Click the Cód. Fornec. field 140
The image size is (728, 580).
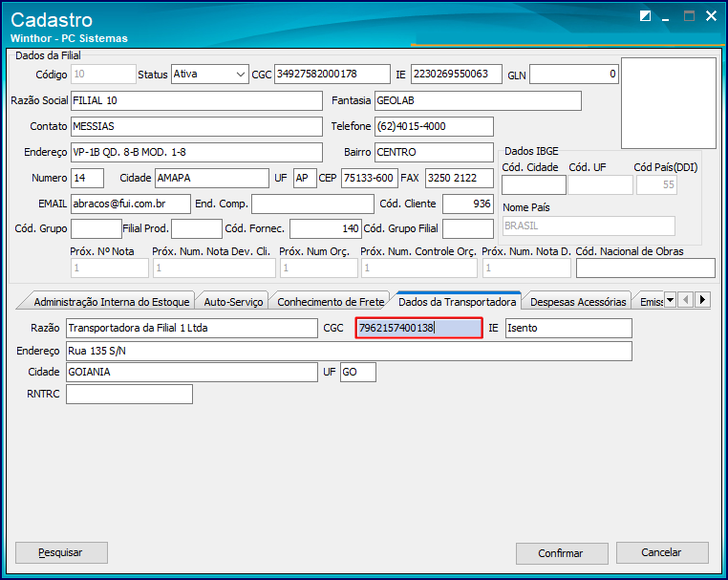(325, 228)
